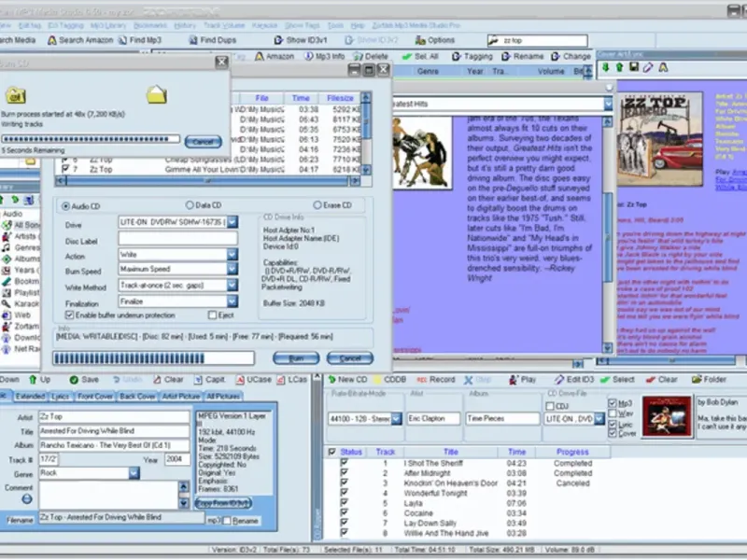
Task: Click the green down arrow in the Cover Art panel
Action: click(x=605, y=67)
